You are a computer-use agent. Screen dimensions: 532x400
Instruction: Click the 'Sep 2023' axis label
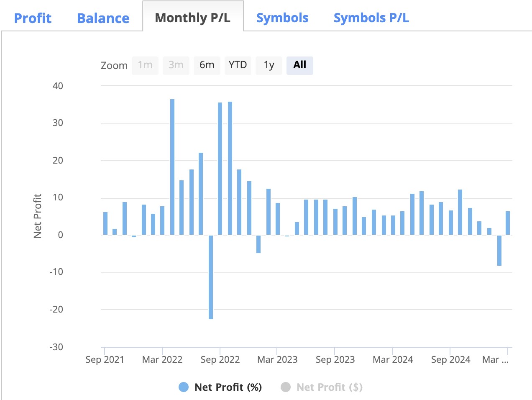(x=335, y=359)
